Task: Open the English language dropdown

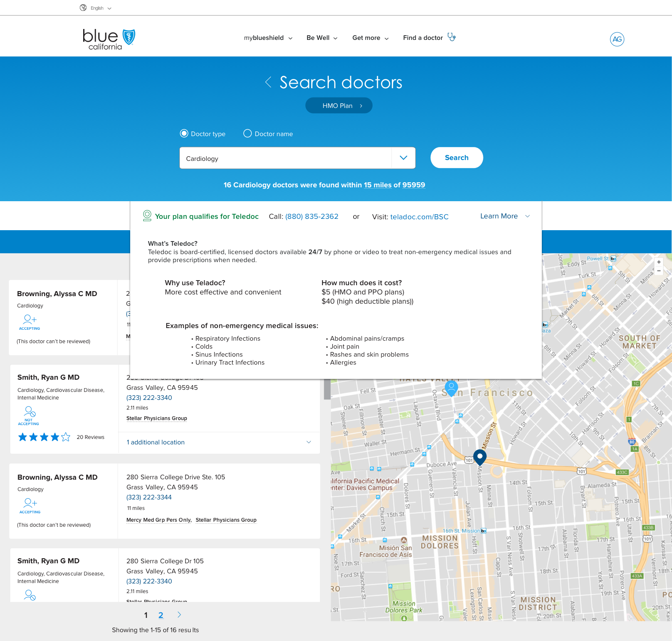Action: point(101,8)
